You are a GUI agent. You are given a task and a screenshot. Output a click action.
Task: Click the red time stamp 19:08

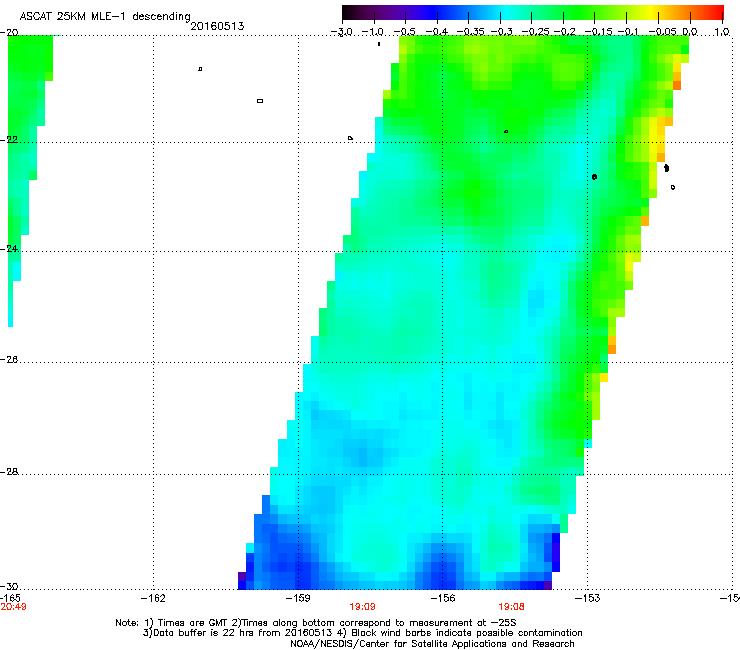(512, 607)
